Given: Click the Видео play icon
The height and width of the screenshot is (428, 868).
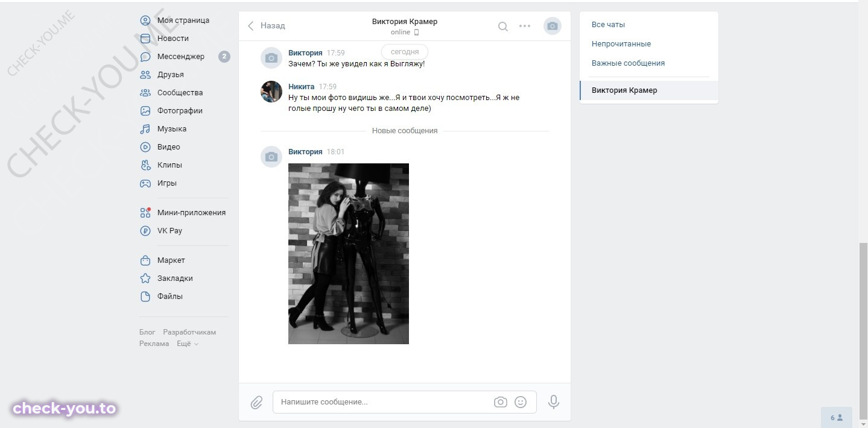Looking at the screenshot, I should click(x=145, y=147).
